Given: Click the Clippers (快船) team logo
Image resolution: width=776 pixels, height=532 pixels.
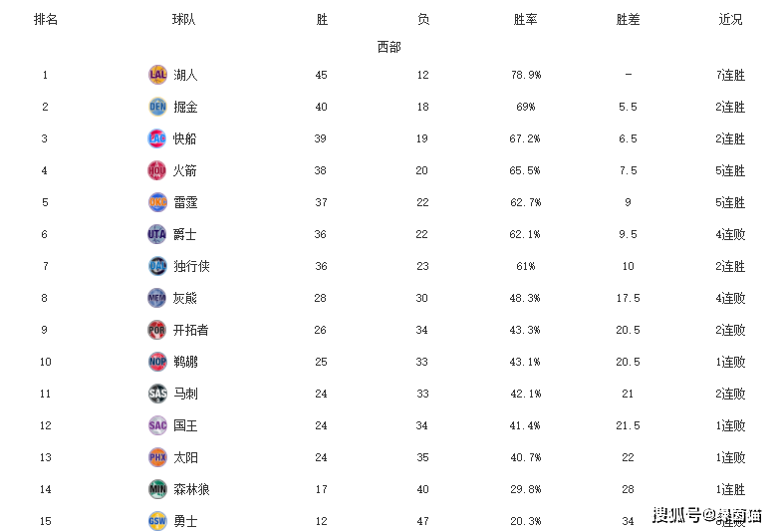Looking at the screenshot, I should (x=157, y=138).
